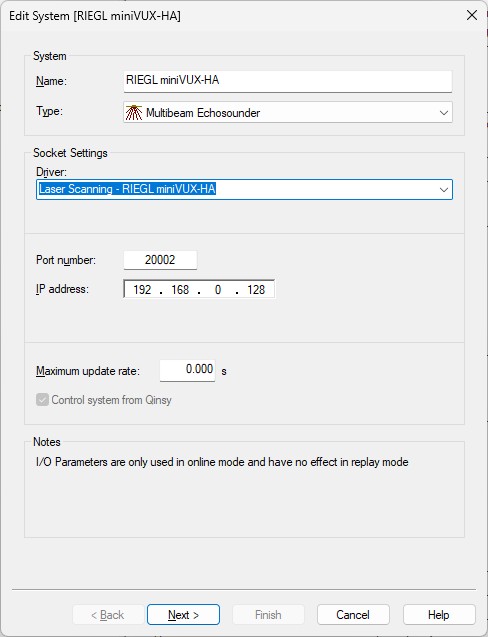Click the Notes group label
This screenshot has height=637, width=488.
pyautogui.click(x=47, y=442)
